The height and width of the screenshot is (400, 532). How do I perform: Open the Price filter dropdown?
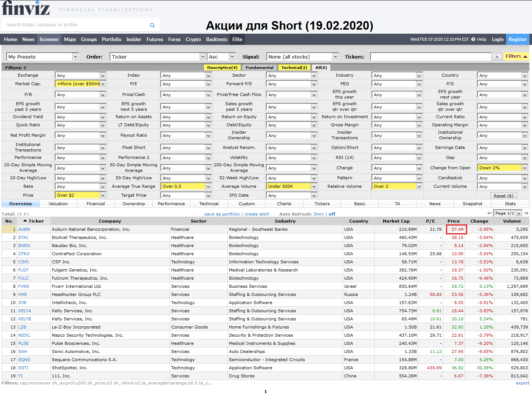tap(80, 195)
